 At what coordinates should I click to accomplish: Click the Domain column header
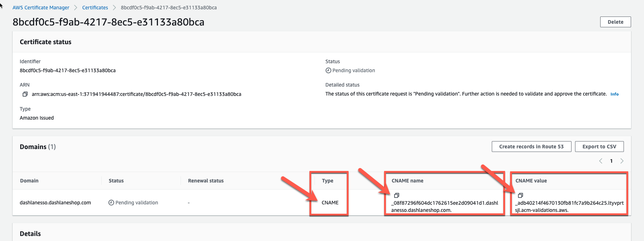coord(29,181)
